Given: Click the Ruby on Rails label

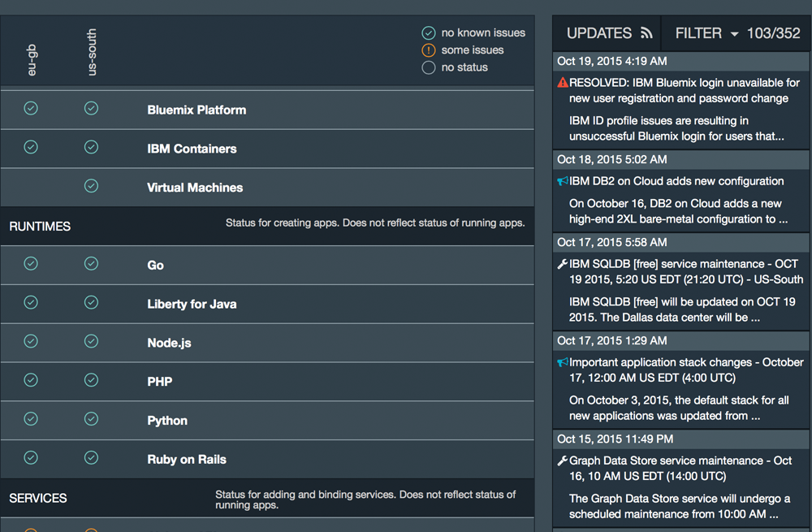Looking at the screenshot, I should 187,460.
